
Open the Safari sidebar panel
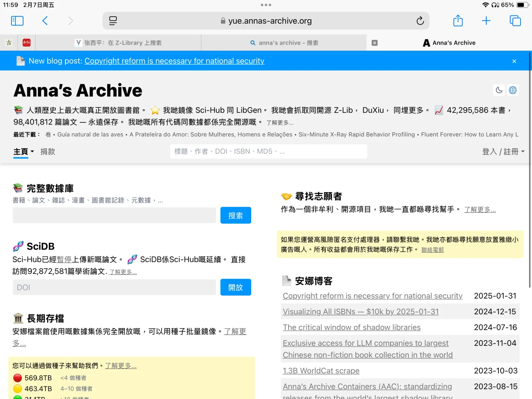(x=17, y=21)
